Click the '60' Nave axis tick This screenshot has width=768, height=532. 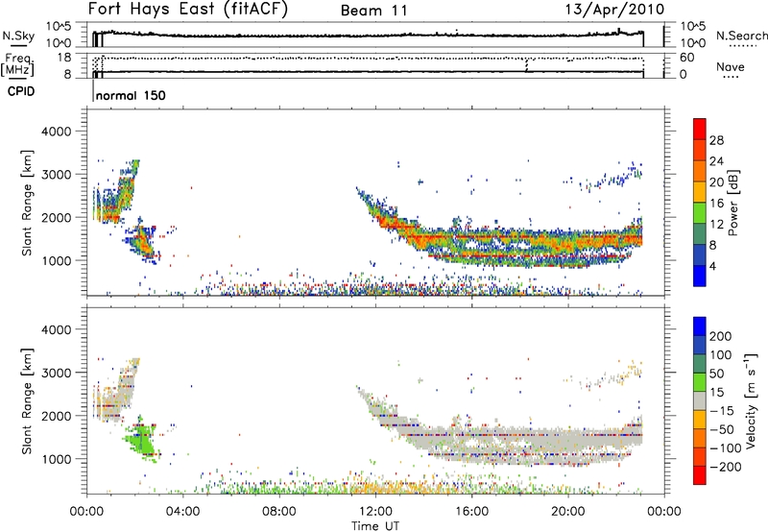[x=687, y=58]
